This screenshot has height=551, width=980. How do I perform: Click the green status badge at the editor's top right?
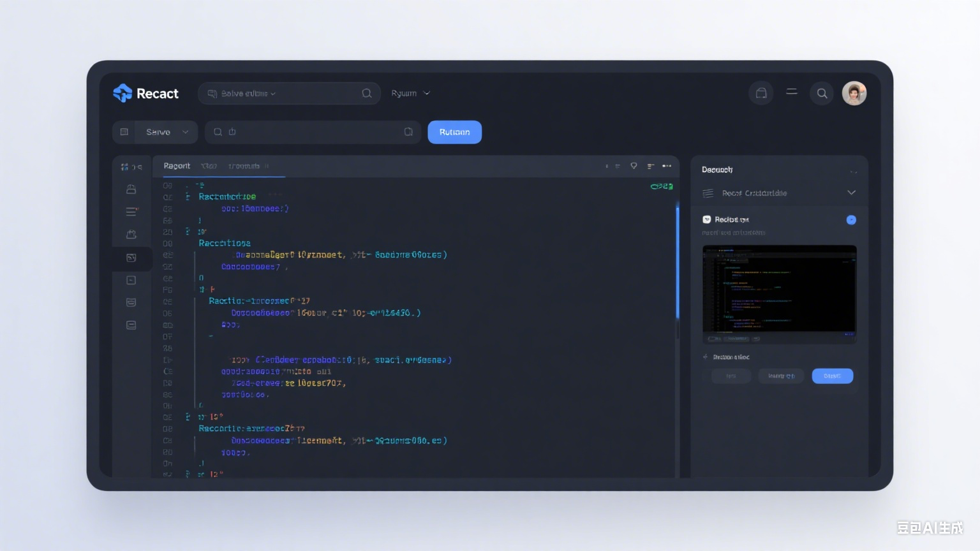[662, 186]
